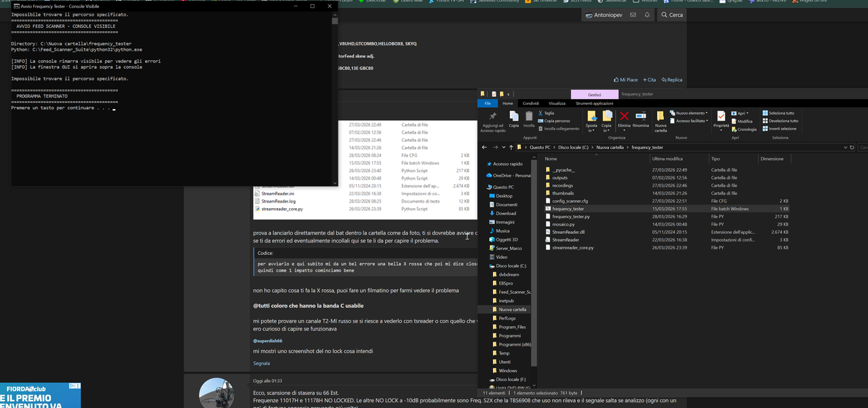The width and height of the screenshot is (868, 408).
Task: Open the Nuovo elemento dropdown
Action: pos(689,113)
